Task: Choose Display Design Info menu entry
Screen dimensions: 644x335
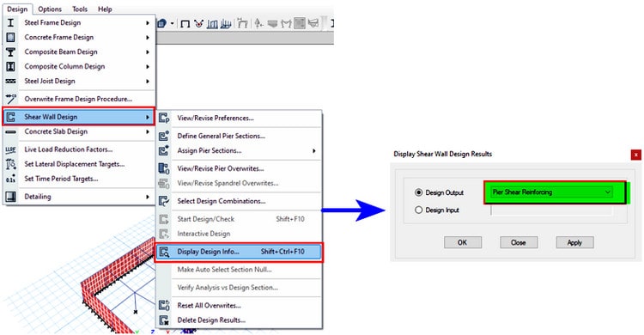Action: 239,252
